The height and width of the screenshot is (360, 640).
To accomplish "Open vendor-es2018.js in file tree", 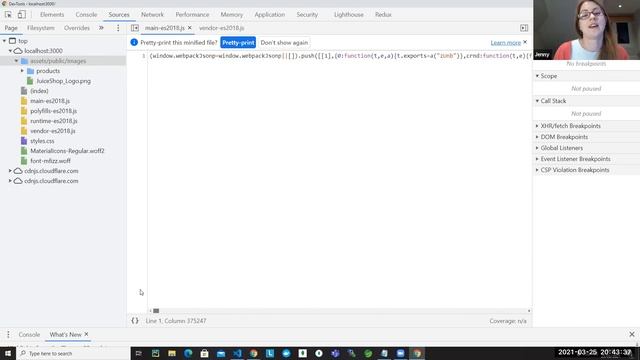I will pos(53,131).
